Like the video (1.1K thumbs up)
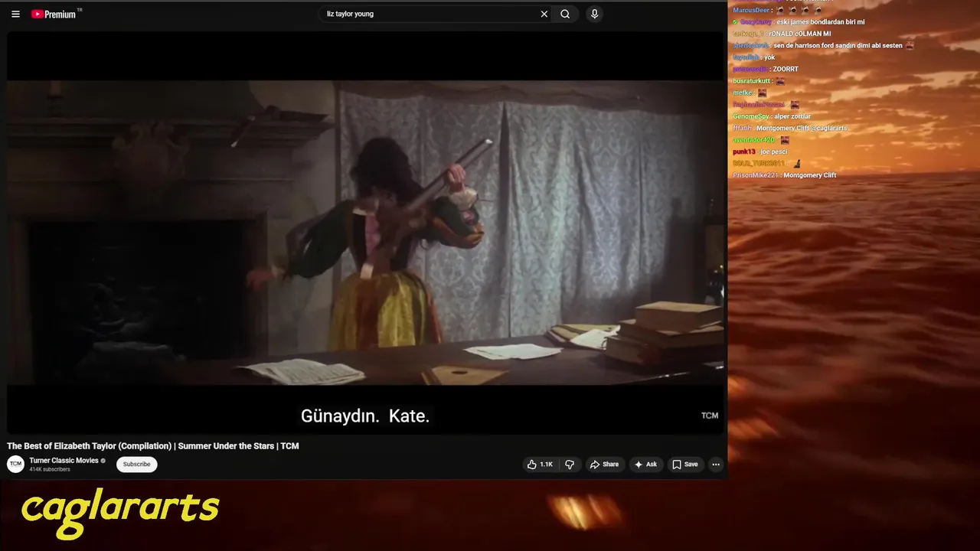Image resolution: width=980 pixels, height=551 pixels. (x=540, y=465)
